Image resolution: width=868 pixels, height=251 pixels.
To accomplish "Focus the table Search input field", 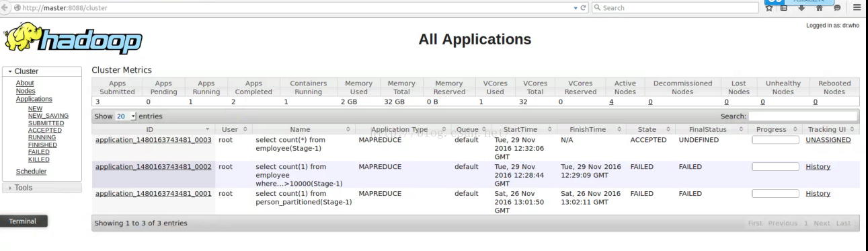I will coord(803,116).
